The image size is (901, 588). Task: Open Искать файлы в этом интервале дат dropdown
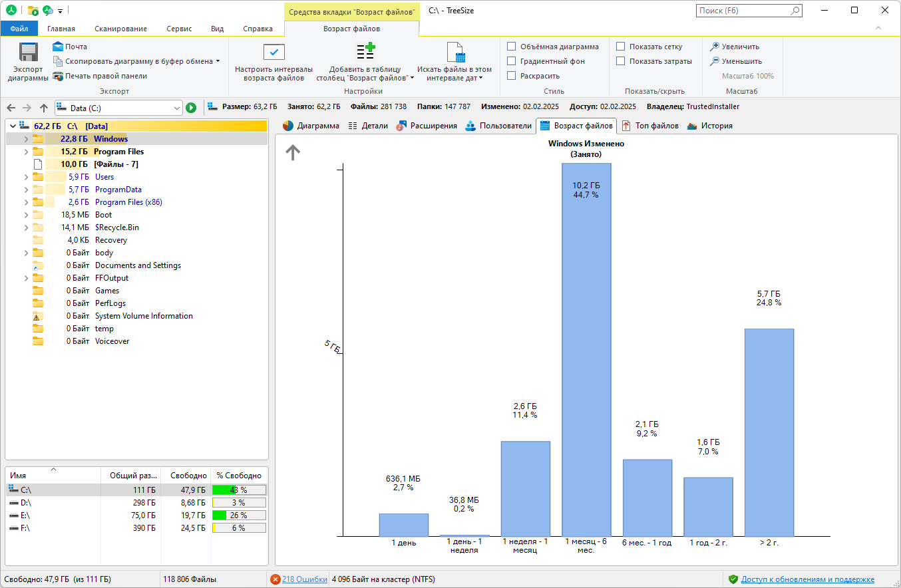(454, 63)
